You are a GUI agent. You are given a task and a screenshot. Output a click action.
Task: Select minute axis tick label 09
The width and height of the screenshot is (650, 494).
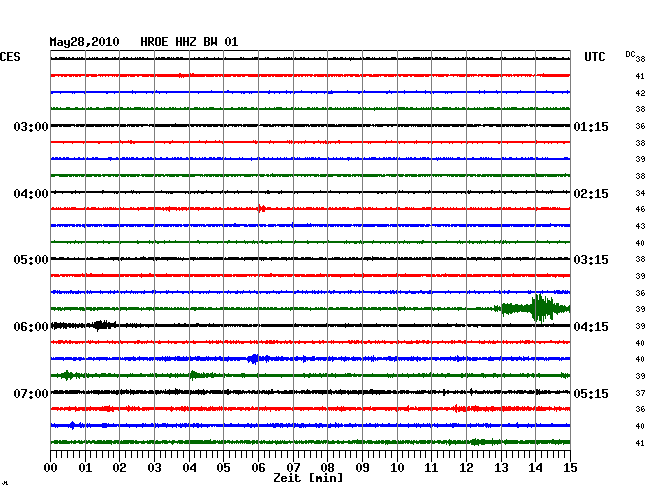pyautogui.click(x=362, y=467)
